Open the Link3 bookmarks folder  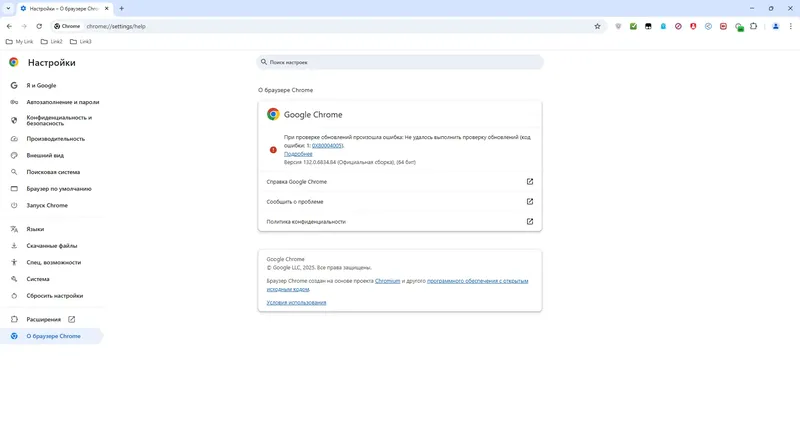[81, 42]
